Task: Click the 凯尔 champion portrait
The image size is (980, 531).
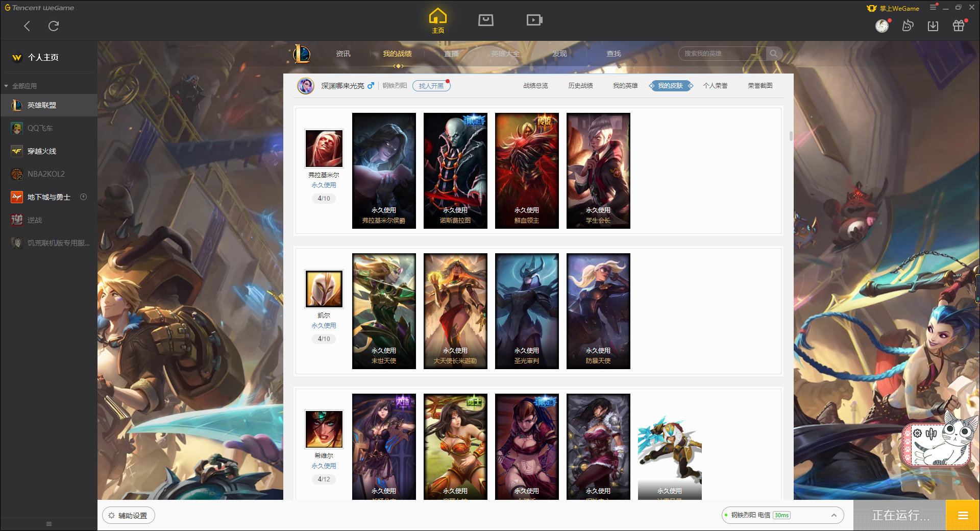Action: coord(324,289)
